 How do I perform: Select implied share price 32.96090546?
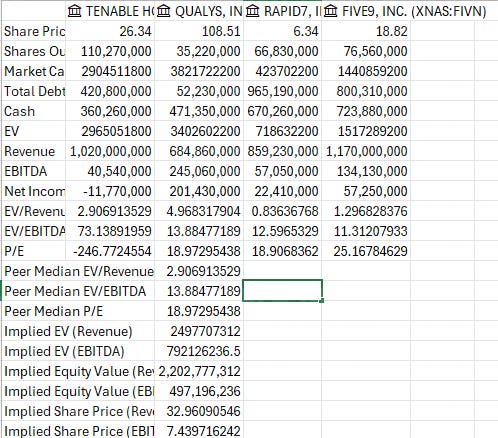coord(203,411)
